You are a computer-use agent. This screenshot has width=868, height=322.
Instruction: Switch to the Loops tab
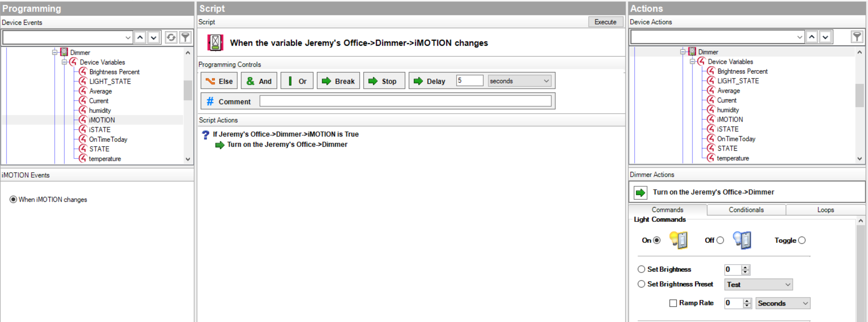[826, 210]
